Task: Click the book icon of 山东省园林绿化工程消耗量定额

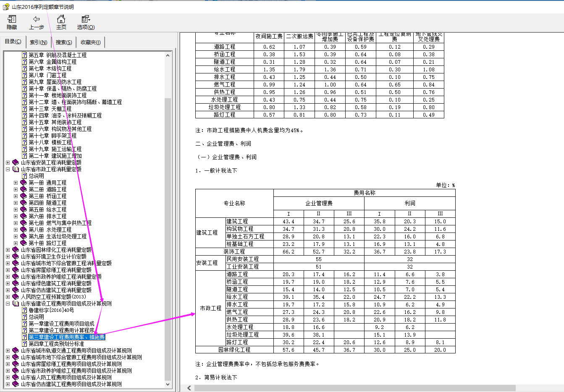Action: (16, 250)
